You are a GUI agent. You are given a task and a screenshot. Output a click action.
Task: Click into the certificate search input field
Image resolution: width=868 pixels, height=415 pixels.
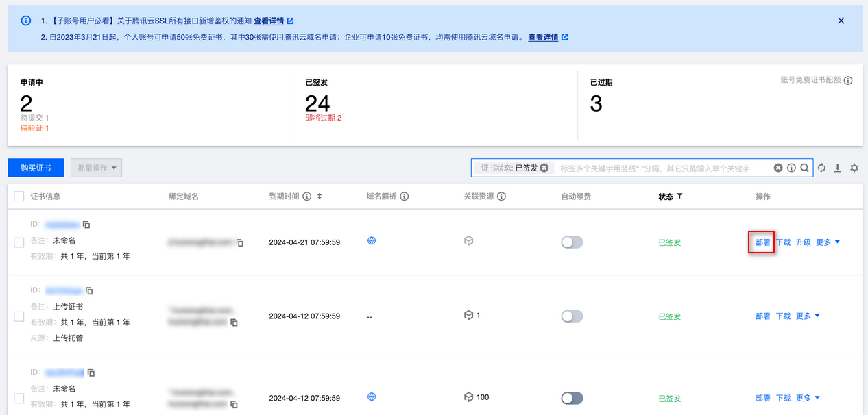pyautogui.click(x=658, y=168)
